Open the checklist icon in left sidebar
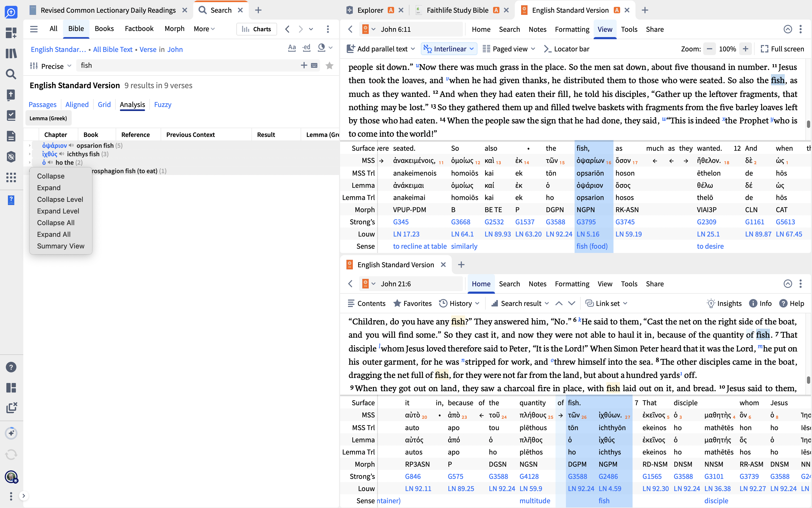This screenshot has height=508, width=812. [x=11, y=115]
